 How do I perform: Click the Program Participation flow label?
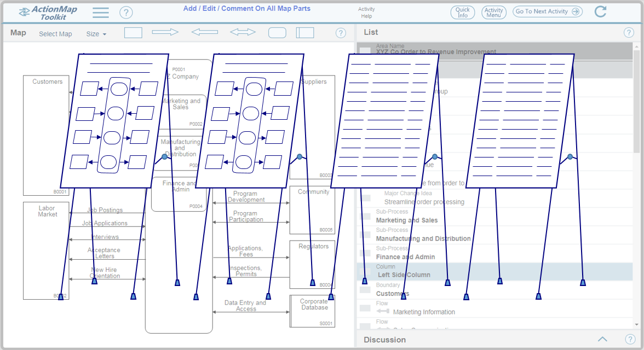pos(245,216)
